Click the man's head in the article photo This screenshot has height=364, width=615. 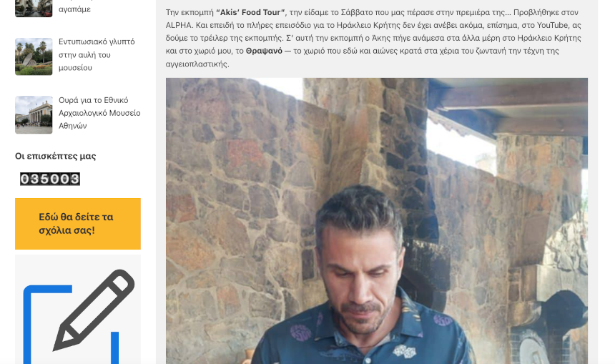pyautogui.click(x=360, y=259)
